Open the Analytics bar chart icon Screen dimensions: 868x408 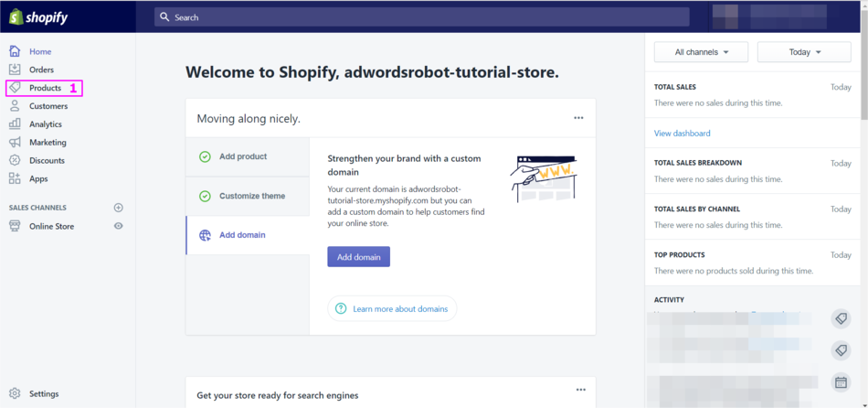pyautogui.click(x=15, y=124)
